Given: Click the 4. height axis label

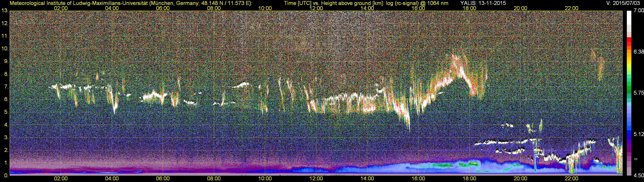Looking at the screenshot, I should 6,125.
